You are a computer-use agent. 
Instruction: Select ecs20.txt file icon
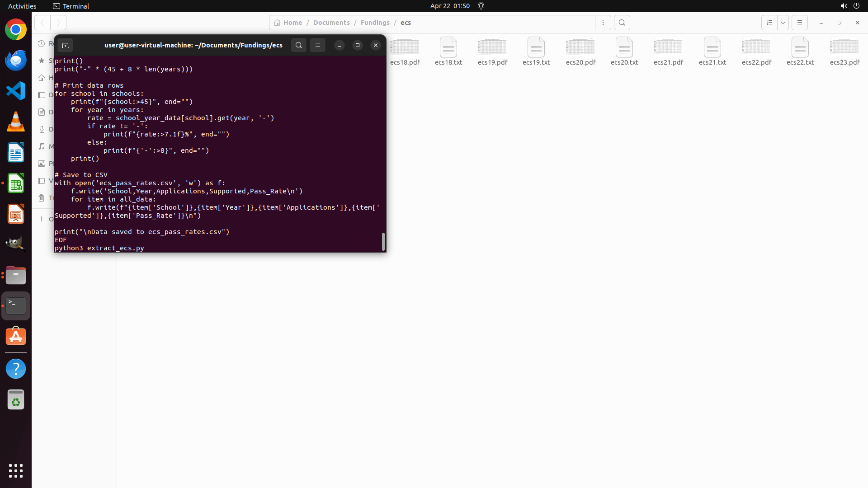(x=624, y=47)
